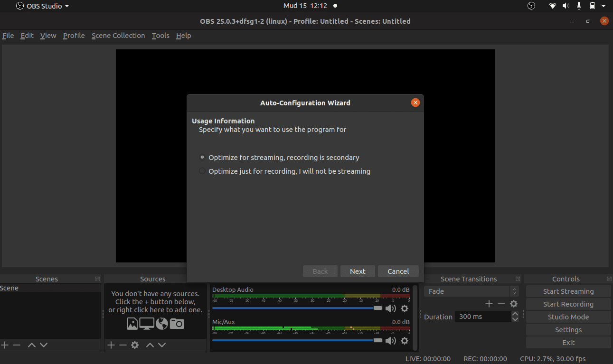The image size is (613, 364).
Task: Open the File menu
Action: 8,36
